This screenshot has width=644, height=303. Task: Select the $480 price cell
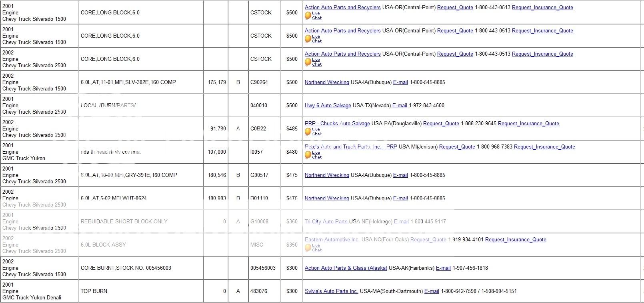[292, 152]
